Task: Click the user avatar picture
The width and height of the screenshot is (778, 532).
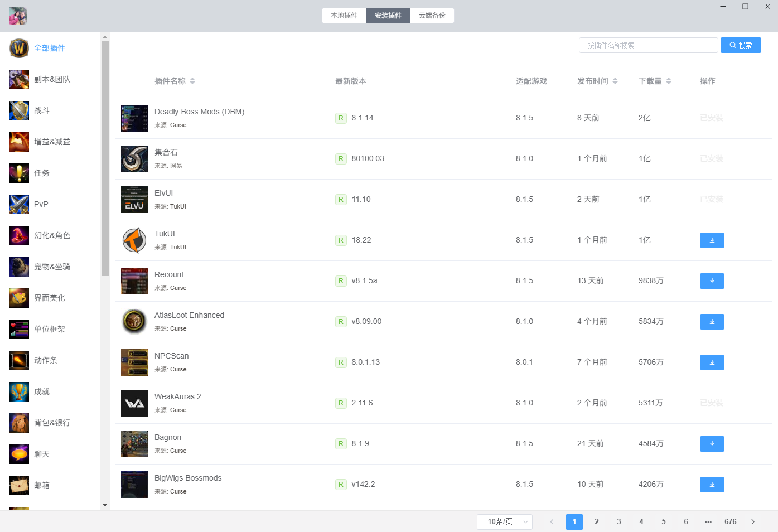Action: [18, 16]
